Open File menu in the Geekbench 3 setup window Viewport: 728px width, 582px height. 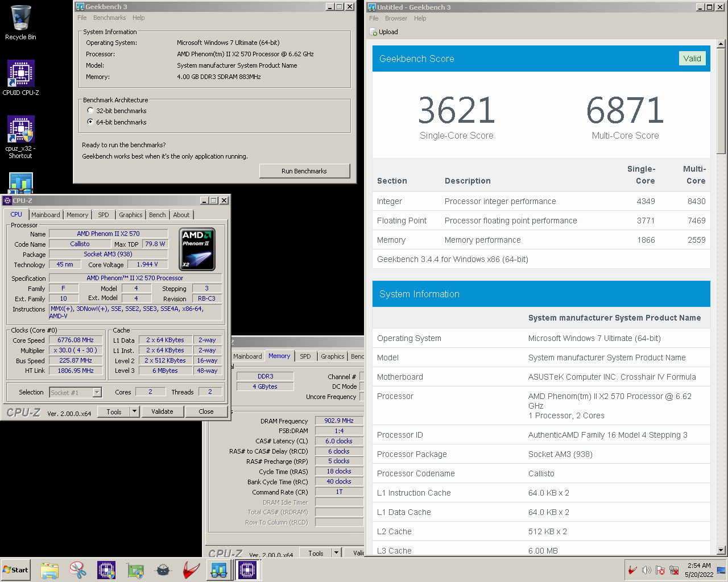pyautogui.click(x=82, y=18)
